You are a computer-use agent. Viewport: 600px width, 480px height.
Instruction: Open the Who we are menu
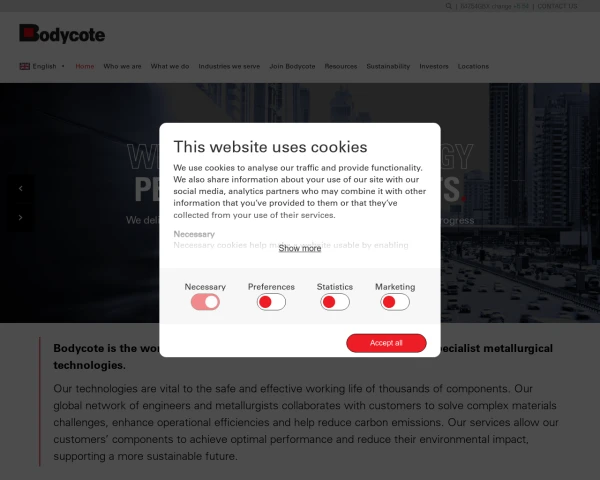pos(122,66)
